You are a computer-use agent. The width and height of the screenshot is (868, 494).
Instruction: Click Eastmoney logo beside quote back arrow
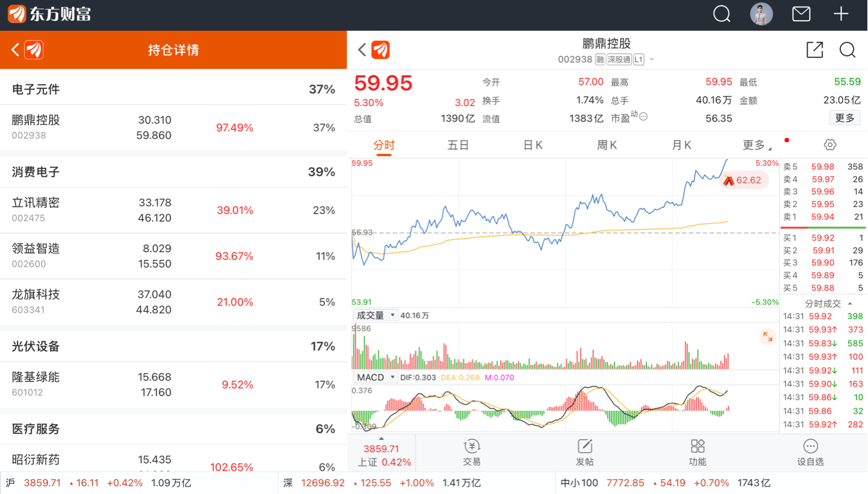coord(381,50)
